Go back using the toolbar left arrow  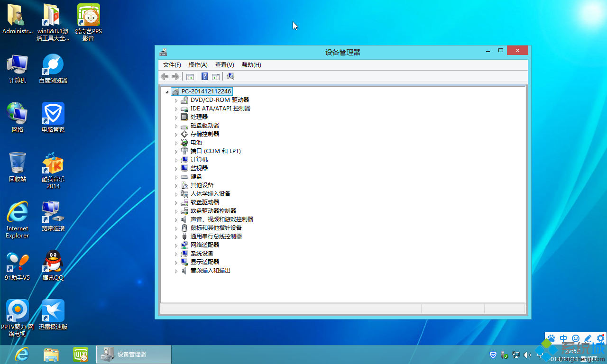pyautogui.click(x=165, y=77)
